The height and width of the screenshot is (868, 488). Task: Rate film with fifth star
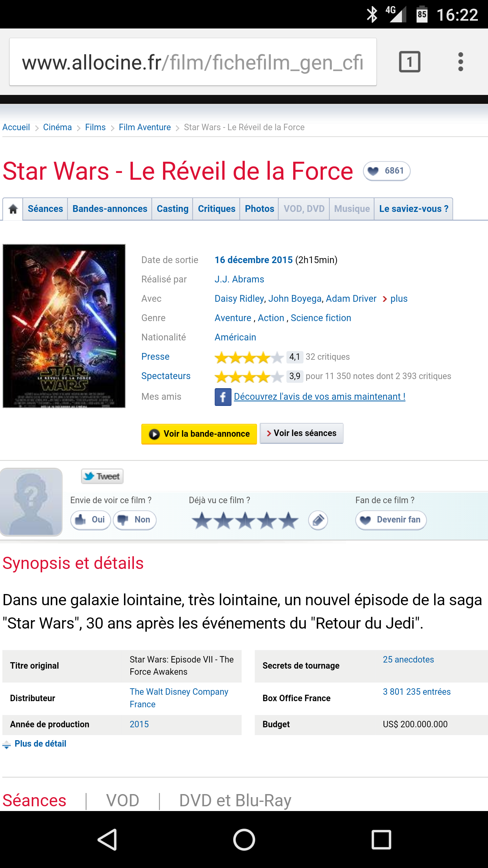click(289, 520)
